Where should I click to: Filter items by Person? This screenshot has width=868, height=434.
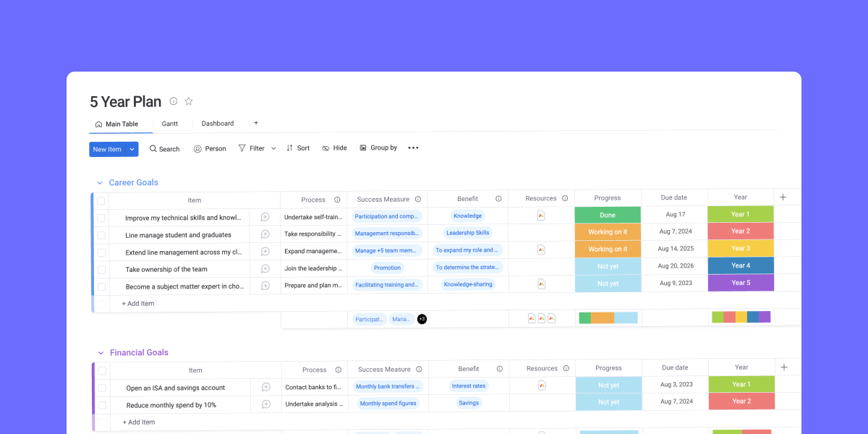[x=210, y=148]
